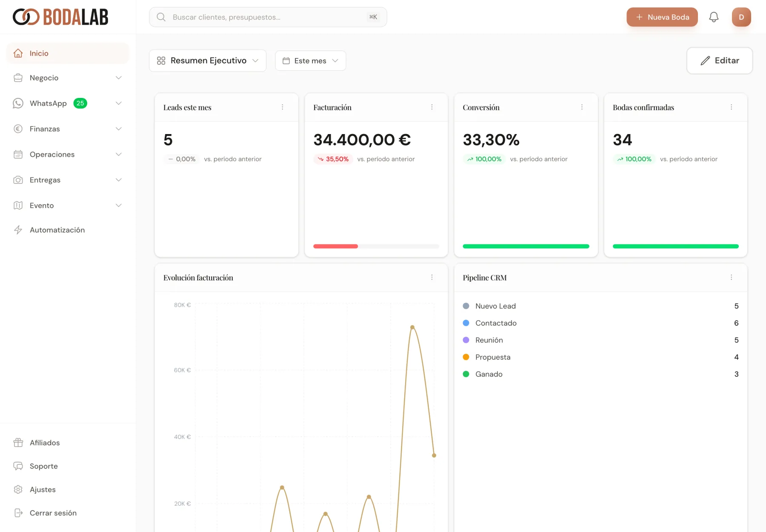Go to Inicio in sidebar
The image size is (766, 532).
pos(68,53)
